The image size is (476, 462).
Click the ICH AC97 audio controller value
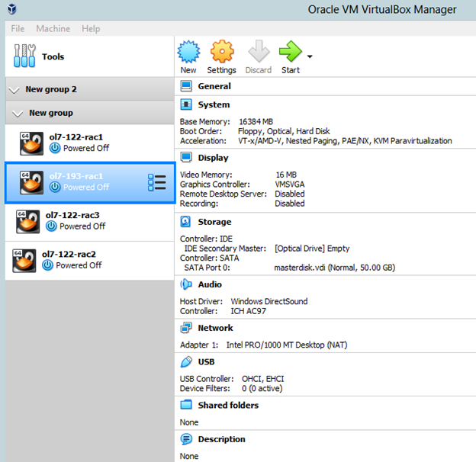249,311
